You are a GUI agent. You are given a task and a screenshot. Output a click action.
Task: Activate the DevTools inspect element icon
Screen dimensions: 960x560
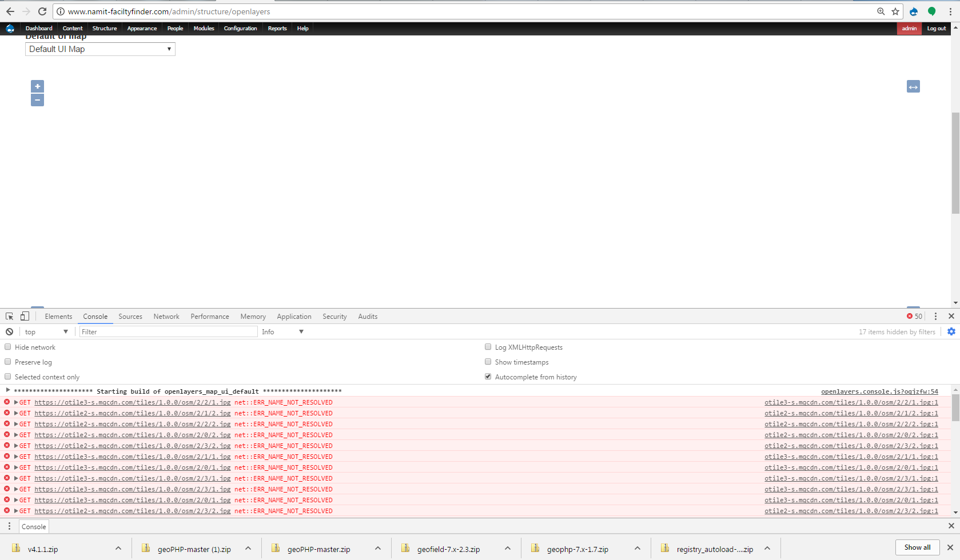point(10,317)
